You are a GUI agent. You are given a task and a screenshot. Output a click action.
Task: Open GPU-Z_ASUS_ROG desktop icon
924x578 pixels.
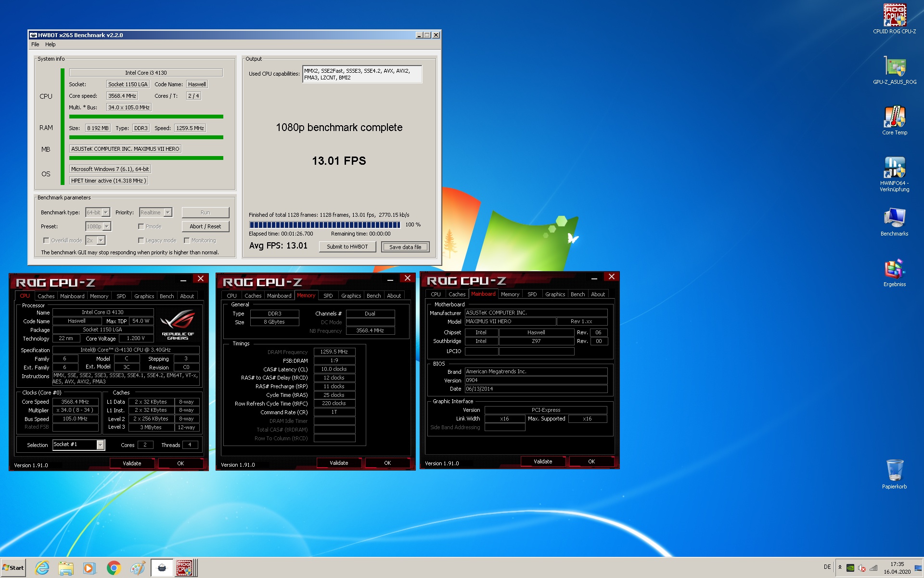[894, 70]
